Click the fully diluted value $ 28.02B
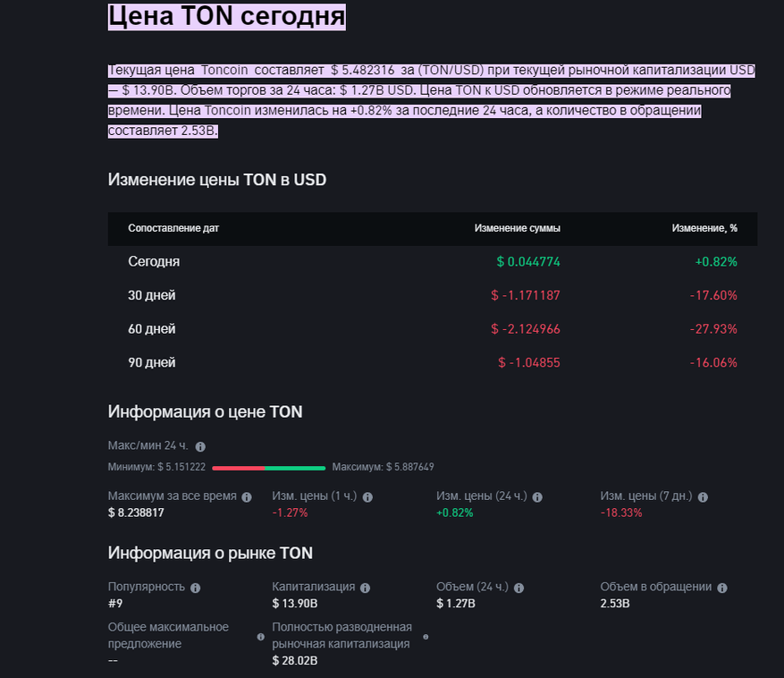Image resolution: width=784 pixels, height=678 pixels. click(x=294, y=660)
